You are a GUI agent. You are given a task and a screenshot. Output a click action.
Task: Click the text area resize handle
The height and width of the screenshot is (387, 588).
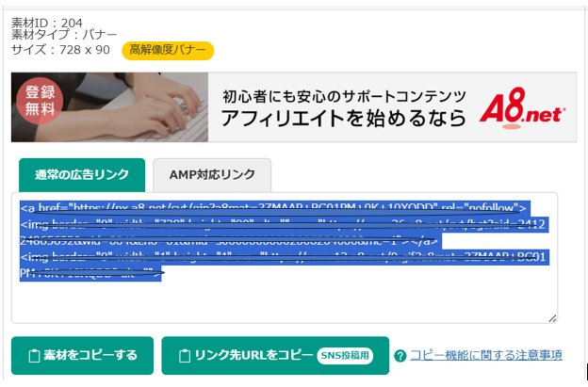pos(552,318)
